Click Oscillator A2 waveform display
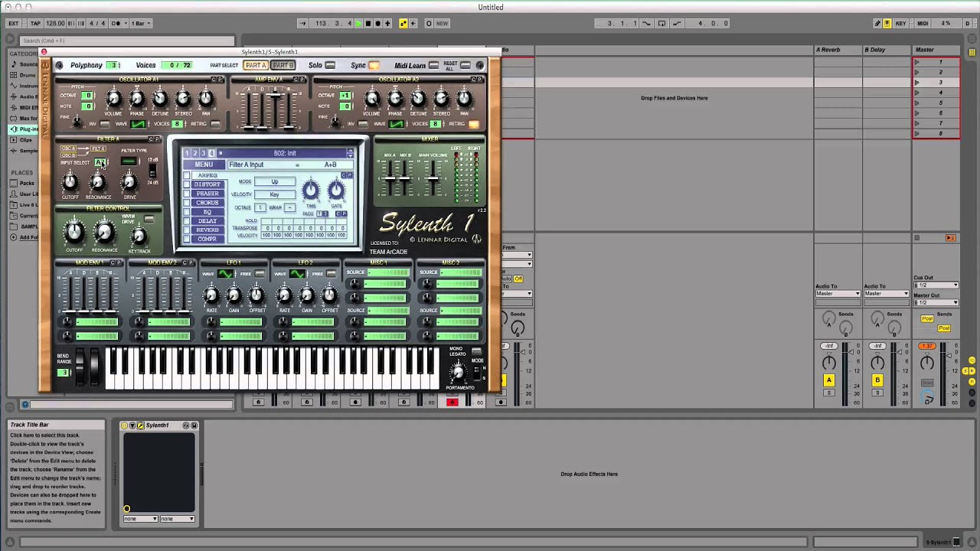The height and width of the screenshot is (551, 980). tap(396, 124)
